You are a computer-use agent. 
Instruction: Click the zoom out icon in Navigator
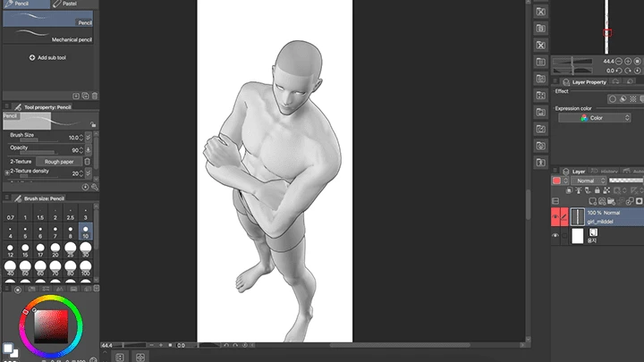tap(619, 61)
